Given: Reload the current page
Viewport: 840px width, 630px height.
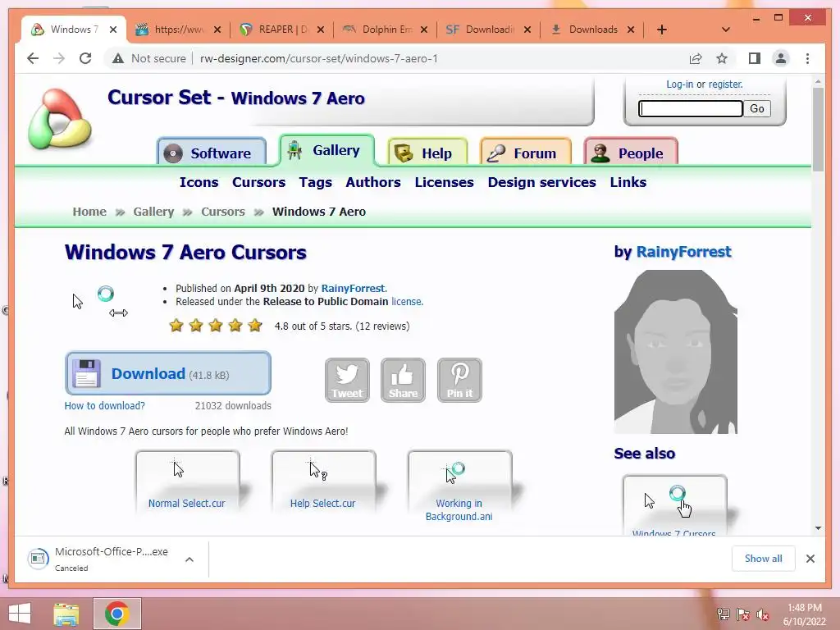Looking at the screenshot, I should tap(85, 58).
